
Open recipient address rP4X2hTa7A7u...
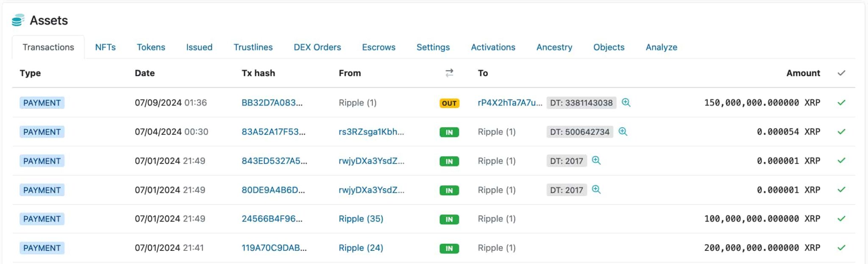coord(509,103)
